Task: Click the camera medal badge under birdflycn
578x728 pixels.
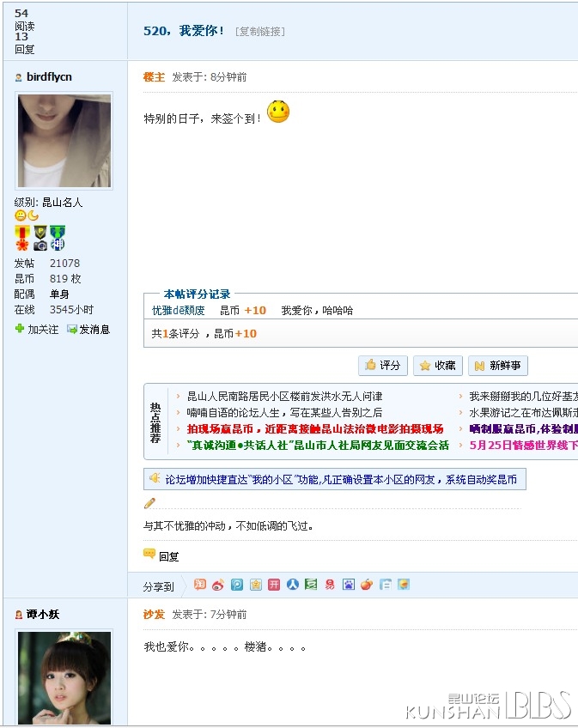Action: (x=40, y=245)
